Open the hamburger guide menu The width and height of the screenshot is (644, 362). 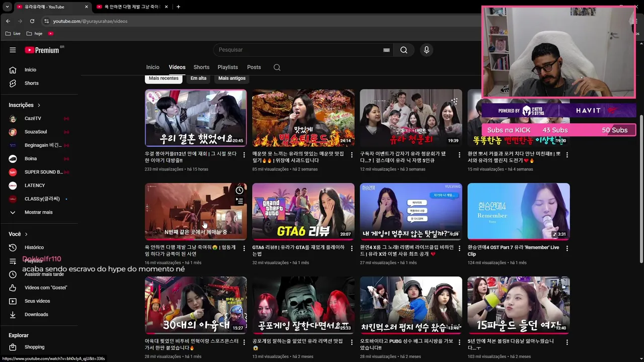pos(13,50)
